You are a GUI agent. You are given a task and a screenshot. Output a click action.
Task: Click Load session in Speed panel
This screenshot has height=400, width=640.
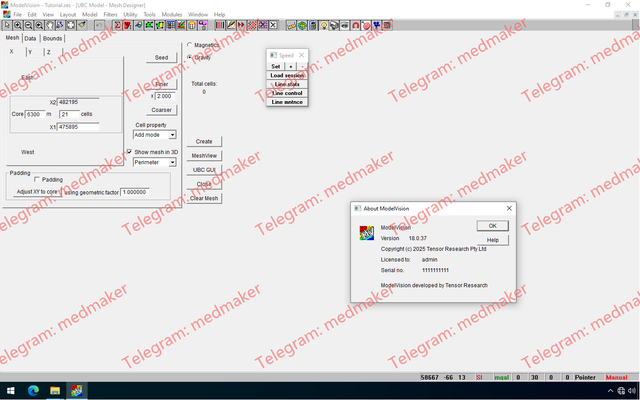click(287, 75)
